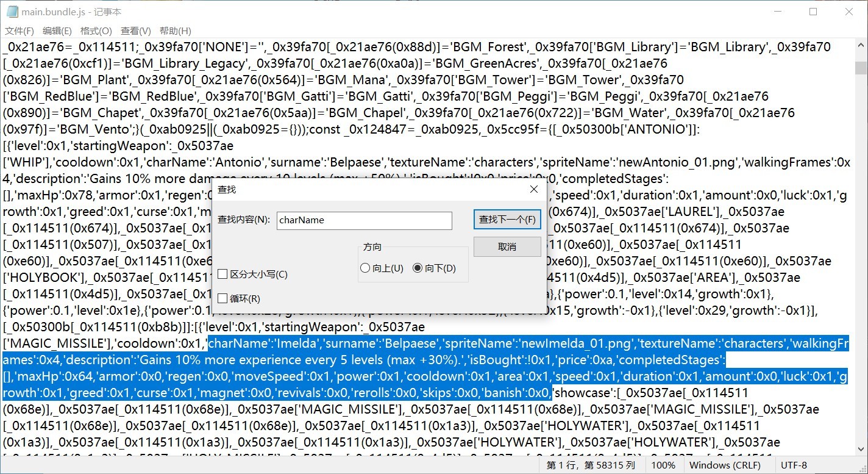
Task: Focus the 查找内容 input field
Action: (365, 220)
